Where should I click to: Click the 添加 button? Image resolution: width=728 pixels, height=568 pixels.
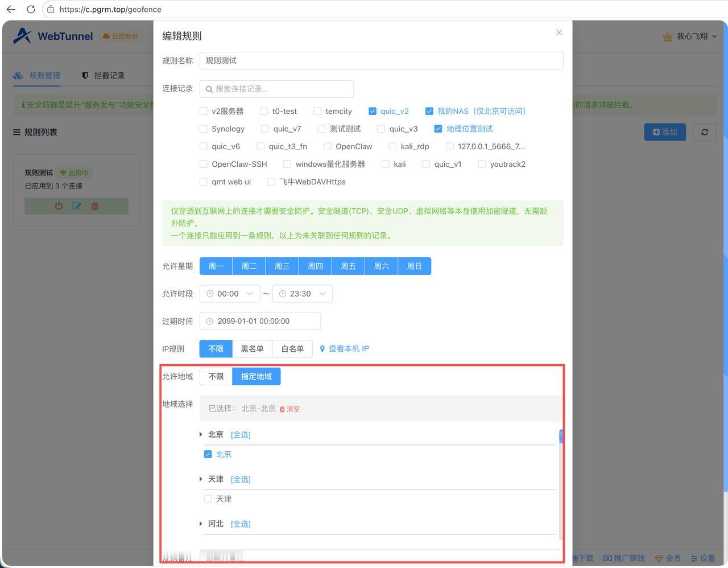[x=665, y=132]
